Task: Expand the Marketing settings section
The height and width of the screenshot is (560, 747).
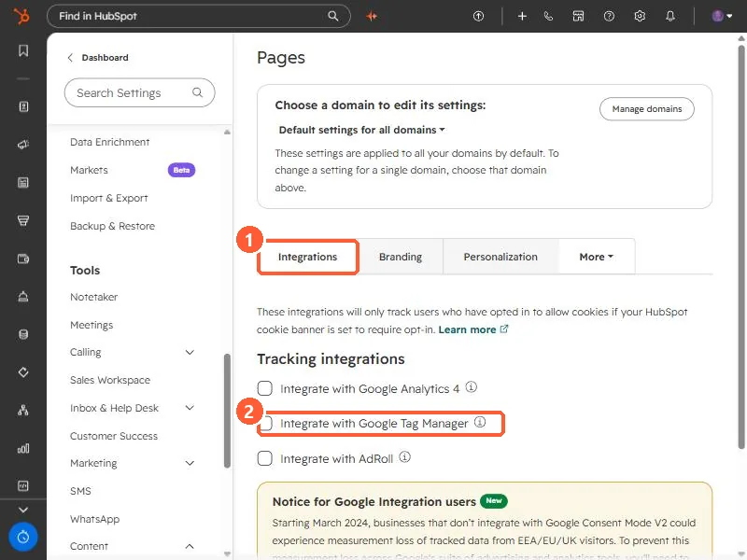Action: [x=190, y=463]
